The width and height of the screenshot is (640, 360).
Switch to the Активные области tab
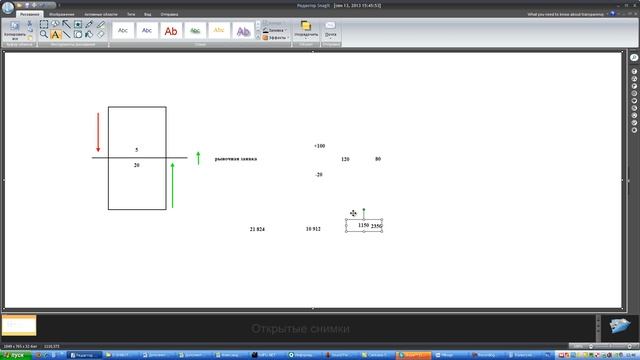[x=101, y=14]
